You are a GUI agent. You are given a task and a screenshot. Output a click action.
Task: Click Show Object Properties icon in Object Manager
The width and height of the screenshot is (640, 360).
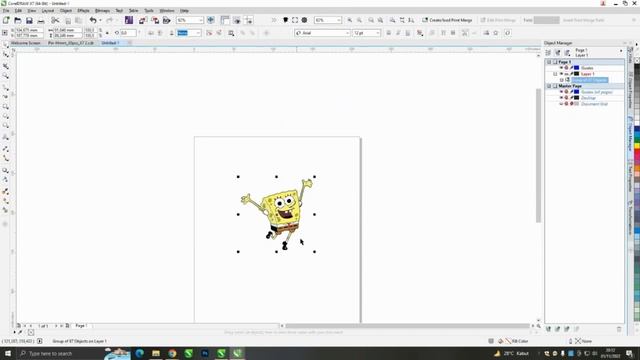tap(548, 53)
